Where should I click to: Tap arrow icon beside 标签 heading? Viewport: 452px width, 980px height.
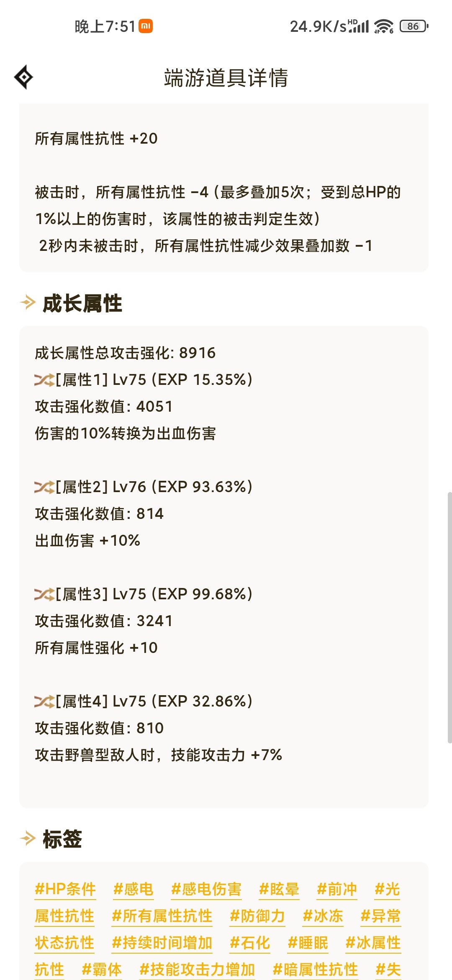(28, 838)
